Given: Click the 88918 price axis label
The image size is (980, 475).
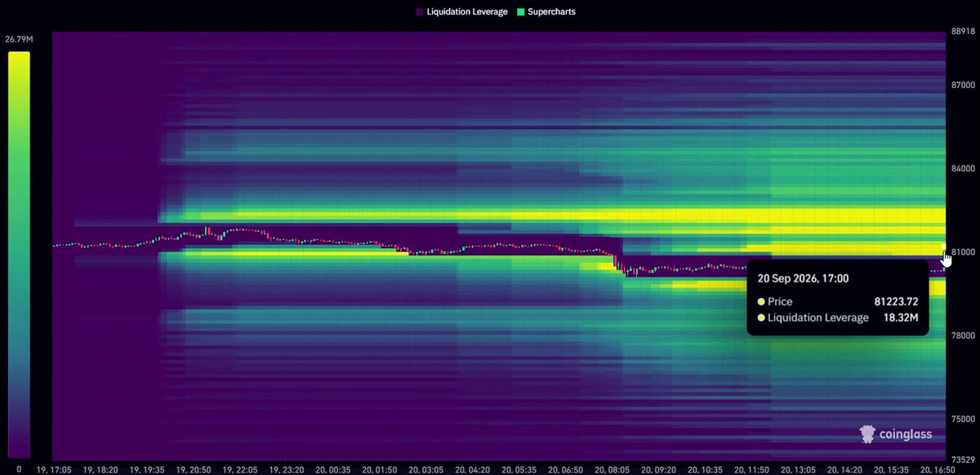Looking at the screenshot, I should tap(964, 33).
